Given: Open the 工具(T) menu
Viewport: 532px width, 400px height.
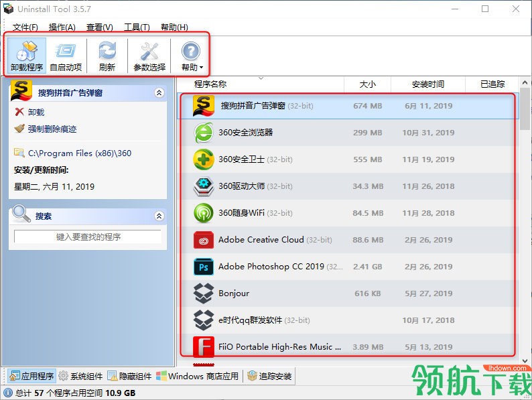Looking at the screenshot, I should point(137,27).
